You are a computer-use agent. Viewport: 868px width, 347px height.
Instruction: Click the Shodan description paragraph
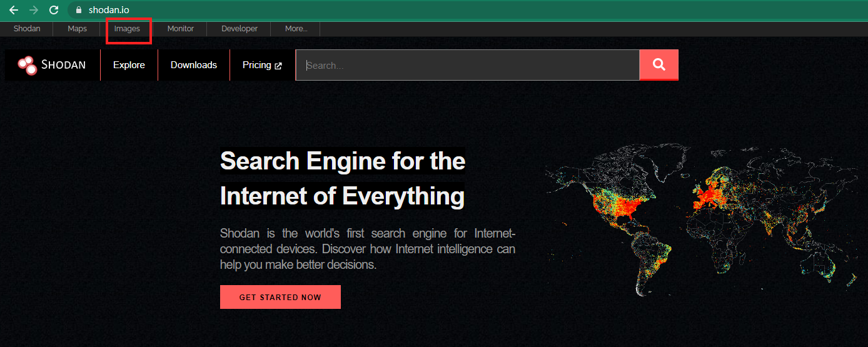coord(368,249)
